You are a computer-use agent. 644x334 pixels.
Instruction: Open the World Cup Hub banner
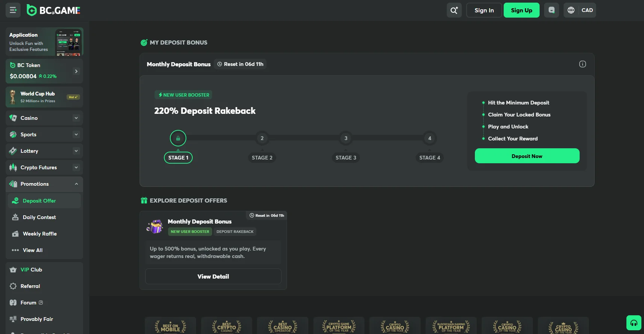(x=44, y=97)
